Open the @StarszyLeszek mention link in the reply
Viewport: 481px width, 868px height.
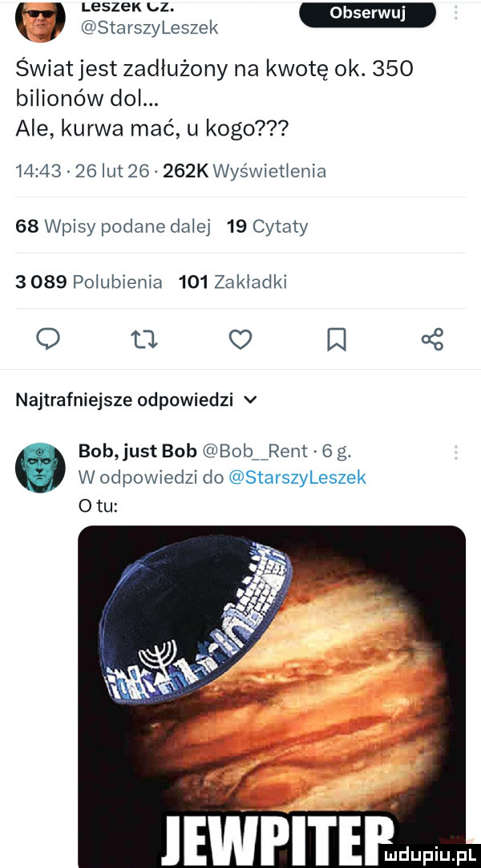[x=297, y=477]
